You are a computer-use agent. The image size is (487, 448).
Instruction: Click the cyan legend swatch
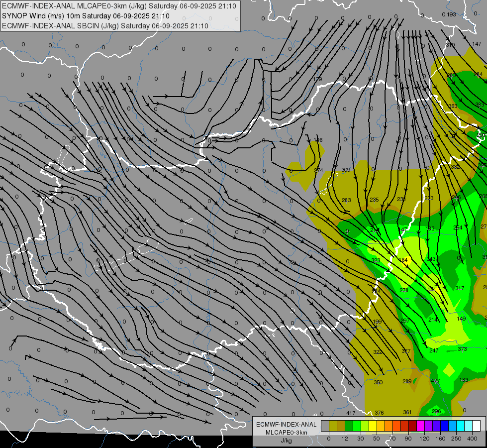pyautogui.click(x=460, y=426)
